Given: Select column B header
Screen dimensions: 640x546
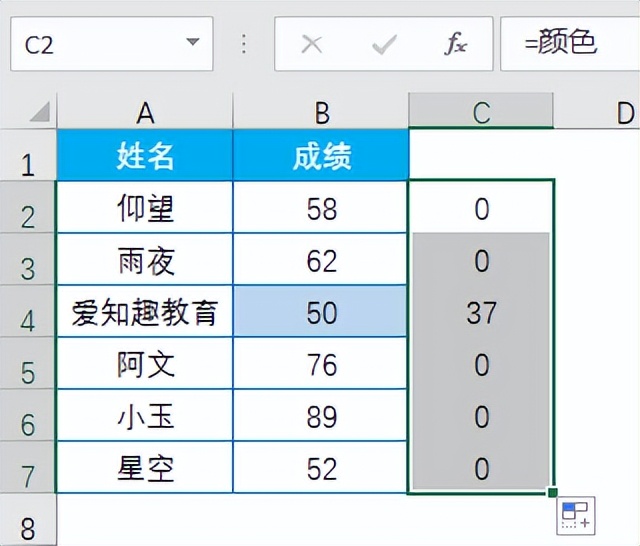Looking at the screenshot, I should (x=321, y=111).
